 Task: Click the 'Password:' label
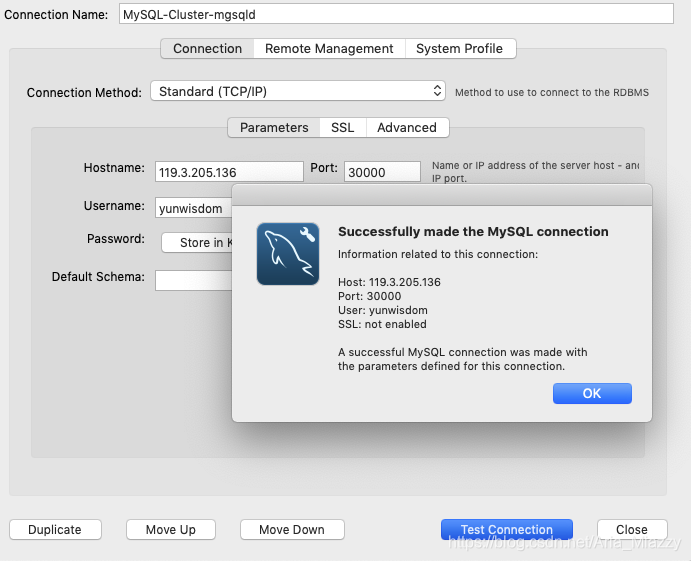(116, 239)
